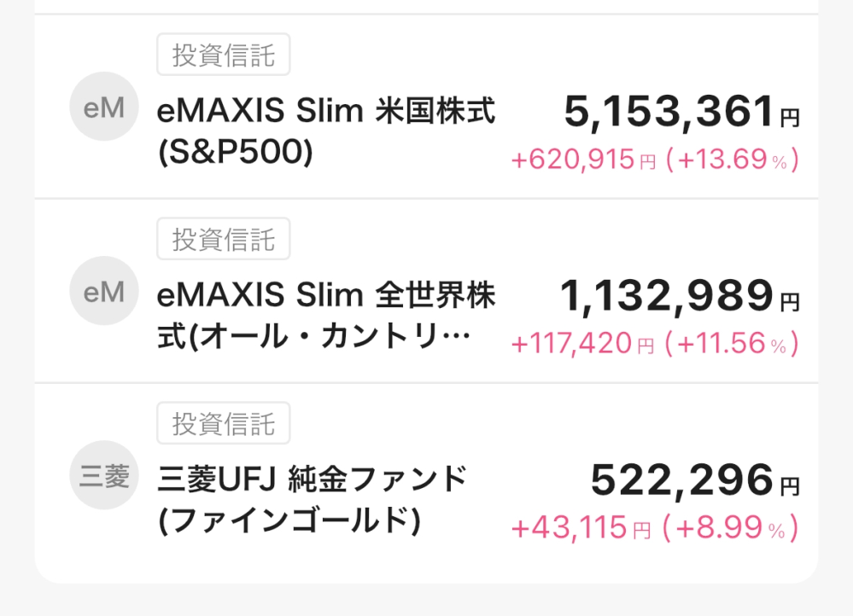Select the 522,296円 valuation amount

(694, 481)
